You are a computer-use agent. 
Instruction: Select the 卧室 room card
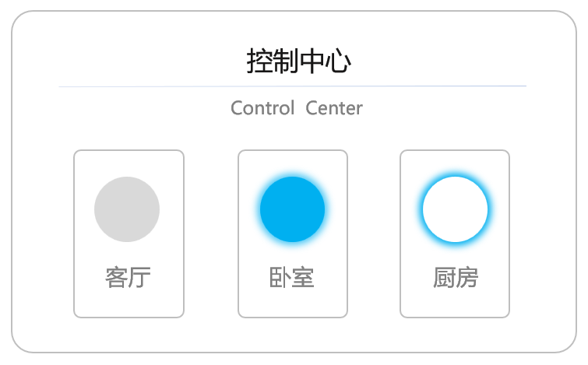pyautogui.click(x=293, y=233)
